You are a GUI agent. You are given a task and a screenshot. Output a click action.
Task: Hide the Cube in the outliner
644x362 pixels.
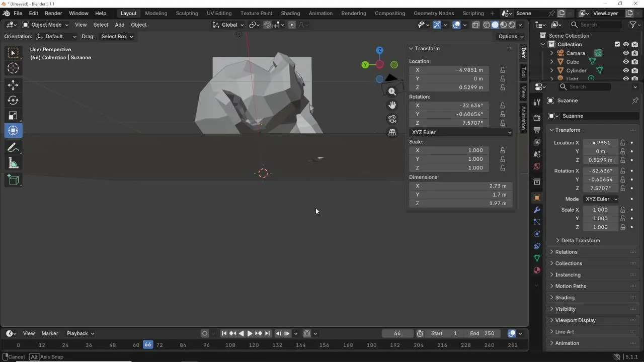coord(626,62)
